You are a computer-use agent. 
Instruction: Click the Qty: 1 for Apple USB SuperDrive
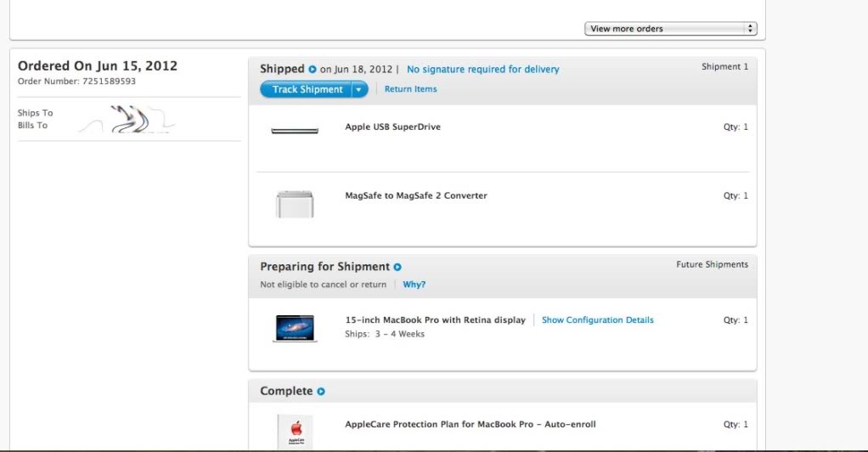click(736, 127)
